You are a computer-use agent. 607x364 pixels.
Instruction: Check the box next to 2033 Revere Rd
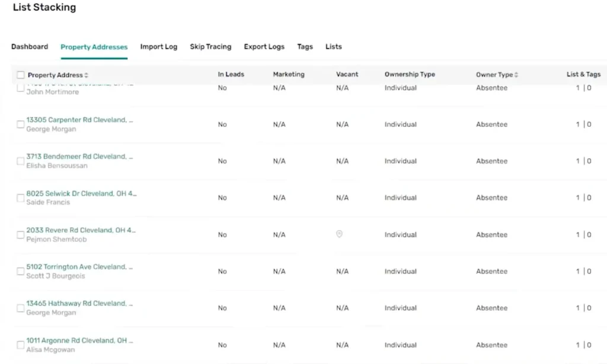(21, 235)
